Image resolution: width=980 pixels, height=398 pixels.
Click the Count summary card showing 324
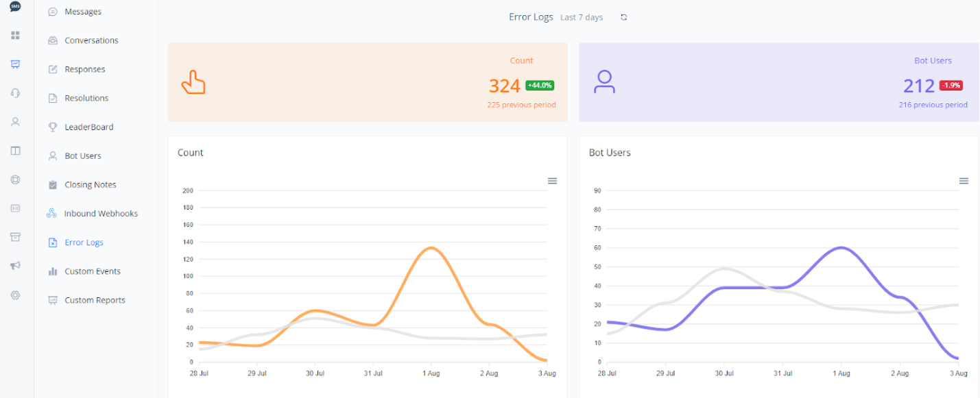tap(367, 82)
